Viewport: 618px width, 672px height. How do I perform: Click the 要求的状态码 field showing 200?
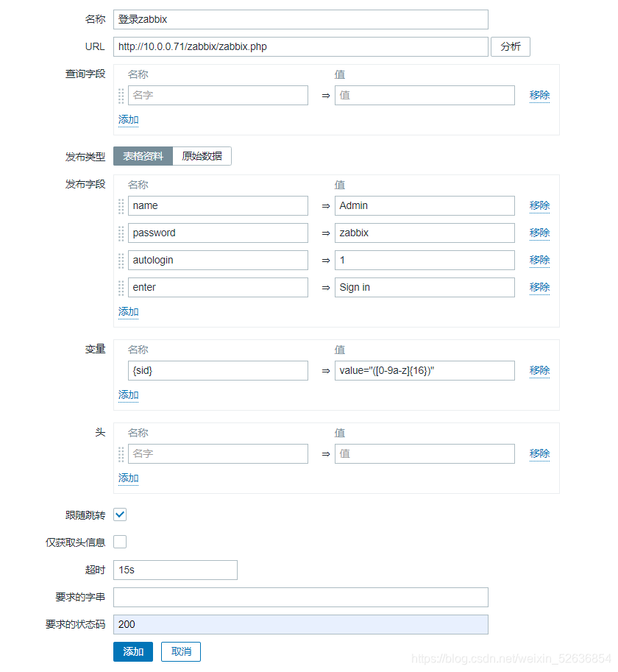point(301,624)
